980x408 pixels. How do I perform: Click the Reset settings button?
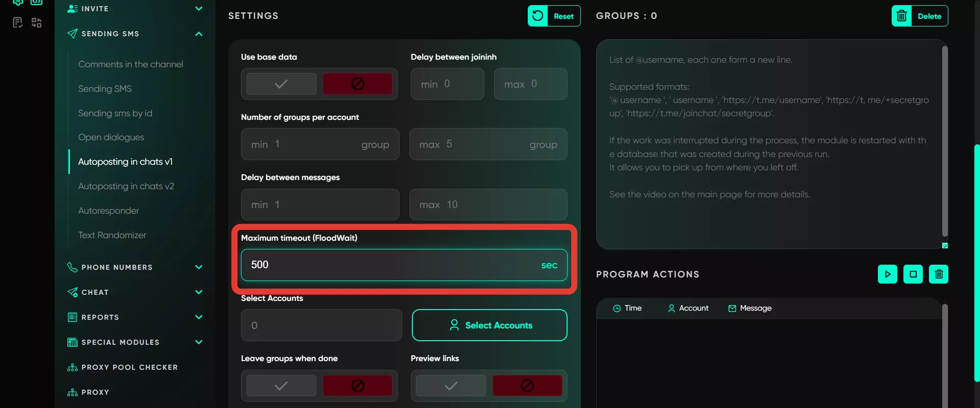554,16
